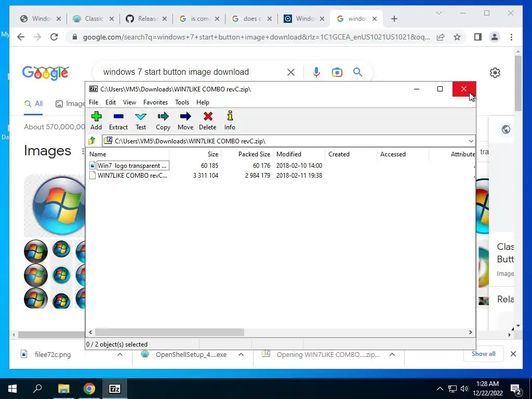
Task: Open the Windows Start menu
Action: tap(12, 389)
